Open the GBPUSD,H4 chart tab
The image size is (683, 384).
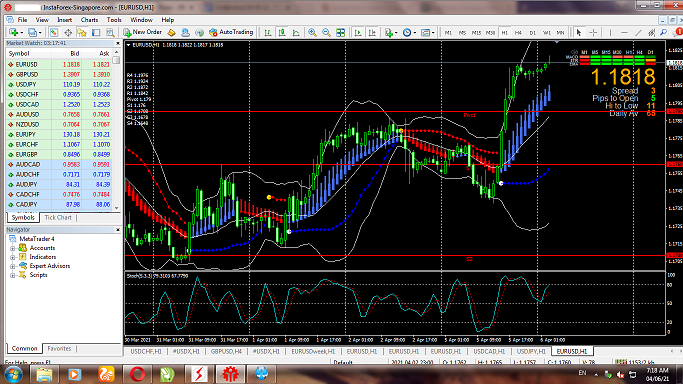tap(226, 351)
